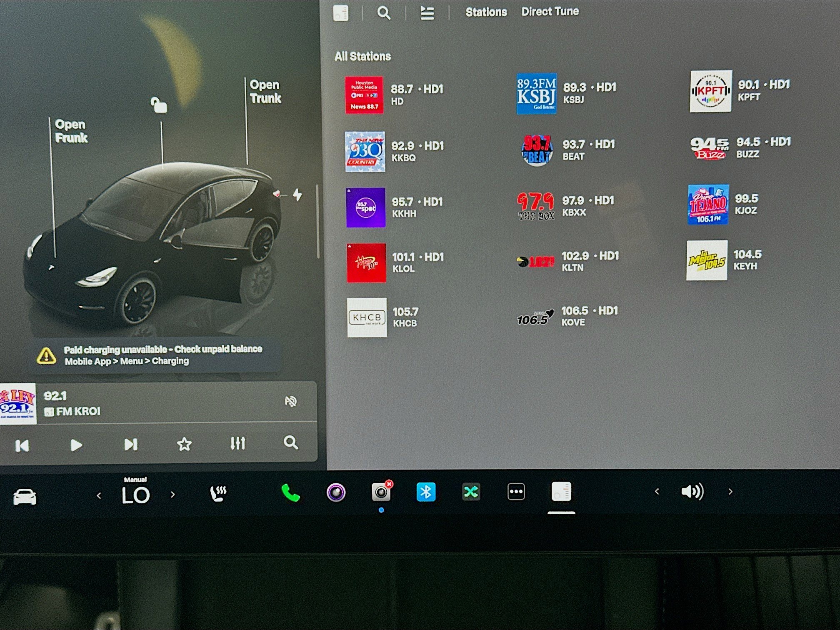Tune to 89.3 KSBJ station
This screenshot has width=840, height=630.
point(567,94)
